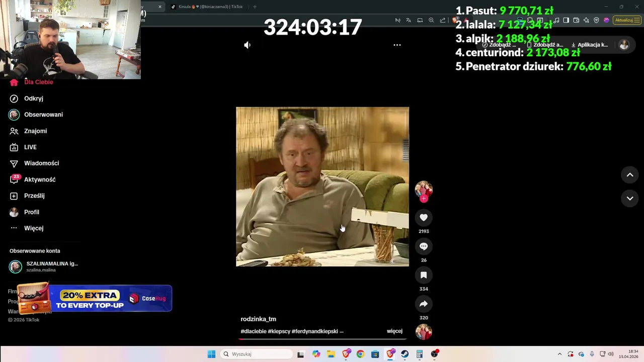
Task: Open TikTok profile avatar at top right
Action: [x=624, y=45]
